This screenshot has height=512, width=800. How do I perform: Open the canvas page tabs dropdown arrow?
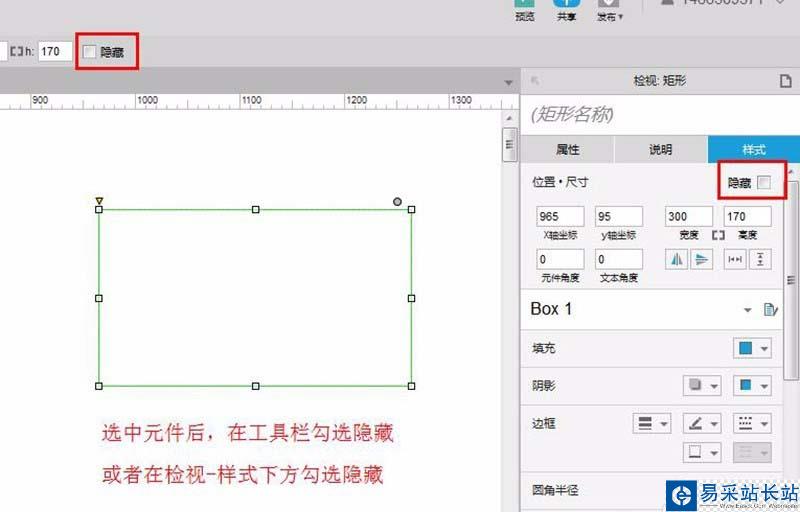[x=508, y=83]
